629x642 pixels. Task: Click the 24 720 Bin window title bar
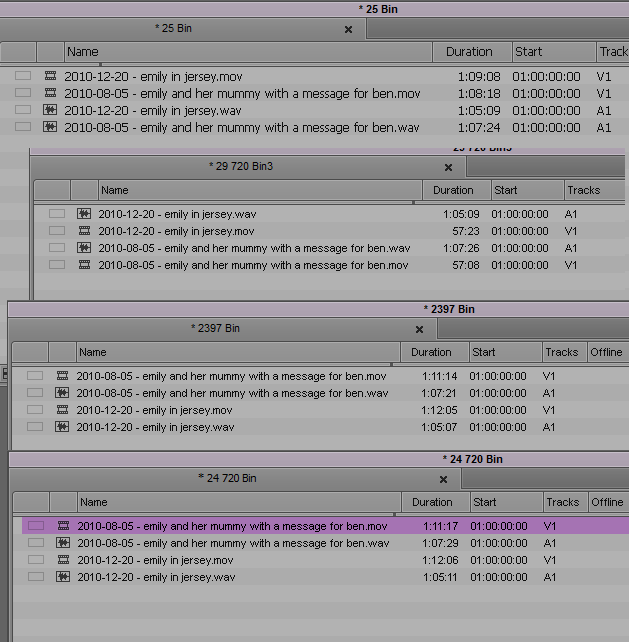[x=319, y=459]
